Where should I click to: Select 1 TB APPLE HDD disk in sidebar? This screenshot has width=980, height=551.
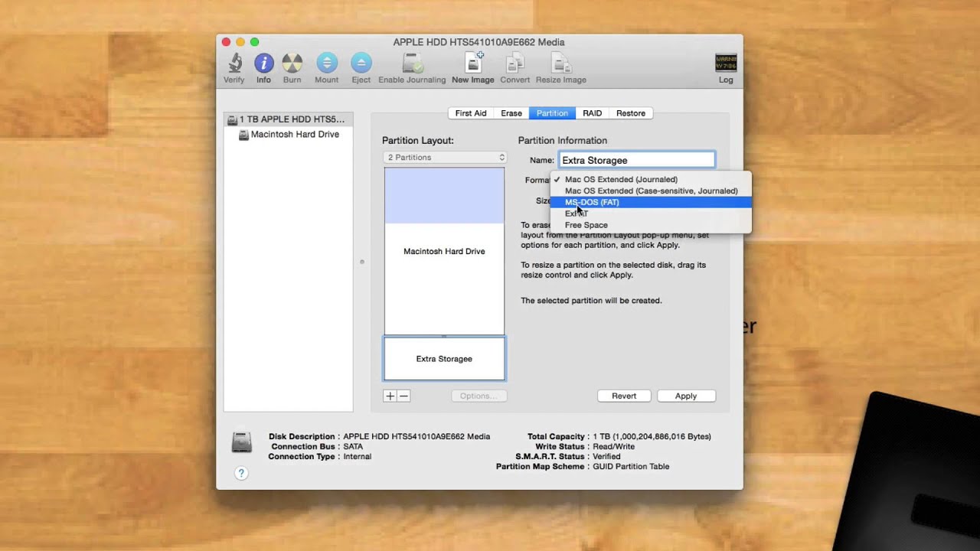click(288, 119)
